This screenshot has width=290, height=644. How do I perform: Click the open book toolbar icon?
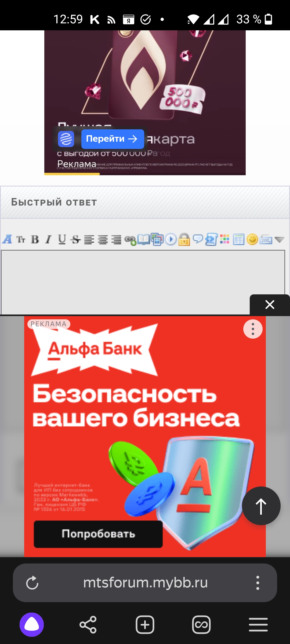tap(144, 239)
